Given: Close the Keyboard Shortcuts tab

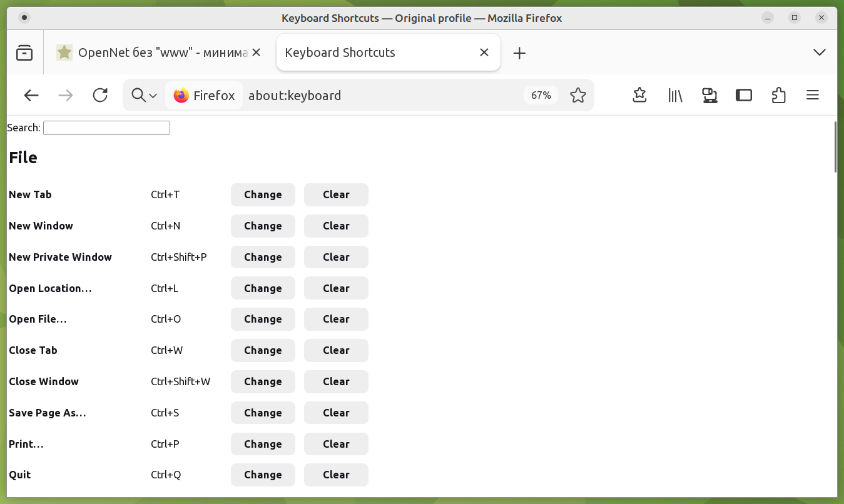Looking at the screenshot, I should (x=484, y=53).
